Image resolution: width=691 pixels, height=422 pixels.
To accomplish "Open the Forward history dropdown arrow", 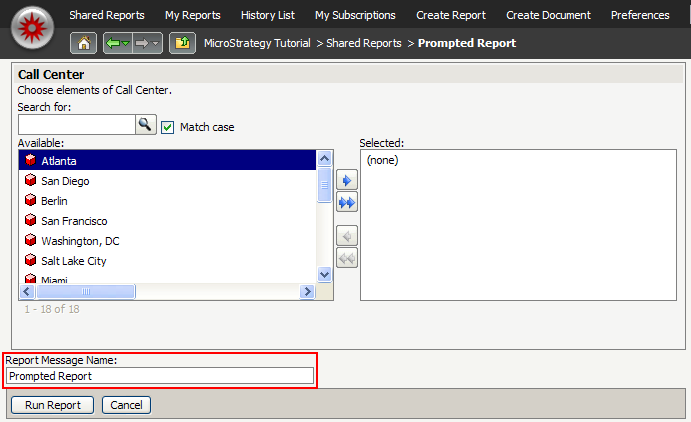I will click(156, 43).
